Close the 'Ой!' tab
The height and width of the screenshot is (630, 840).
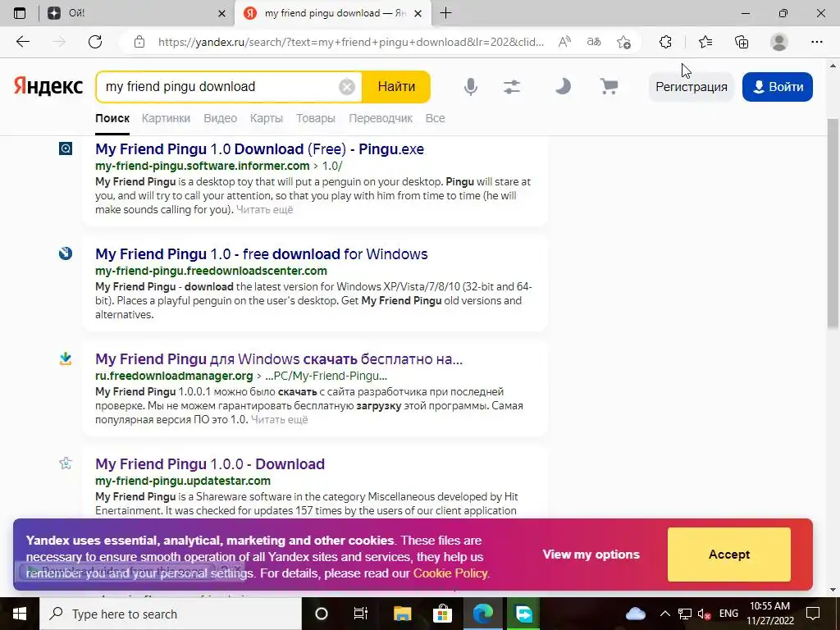point(221,14)
